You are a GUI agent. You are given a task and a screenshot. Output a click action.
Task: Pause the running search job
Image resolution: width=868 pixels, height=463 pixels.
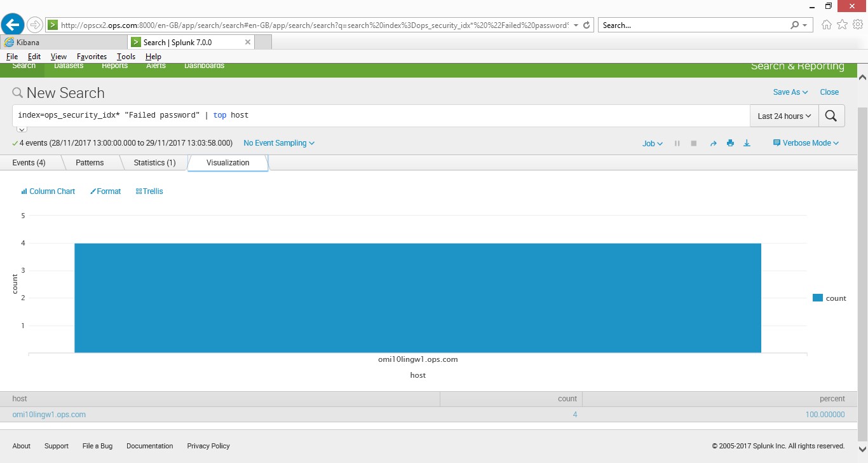tap(677, 143)
